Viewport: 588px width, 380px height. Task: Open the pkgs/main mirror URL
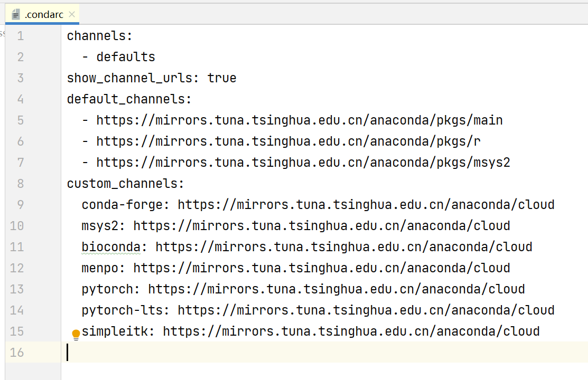[x=299, y=120]
